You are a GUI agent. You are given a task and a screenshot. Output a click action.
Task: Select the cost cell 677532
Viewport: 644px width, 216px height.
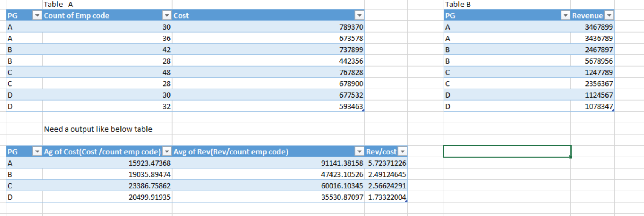coord(268,95)
